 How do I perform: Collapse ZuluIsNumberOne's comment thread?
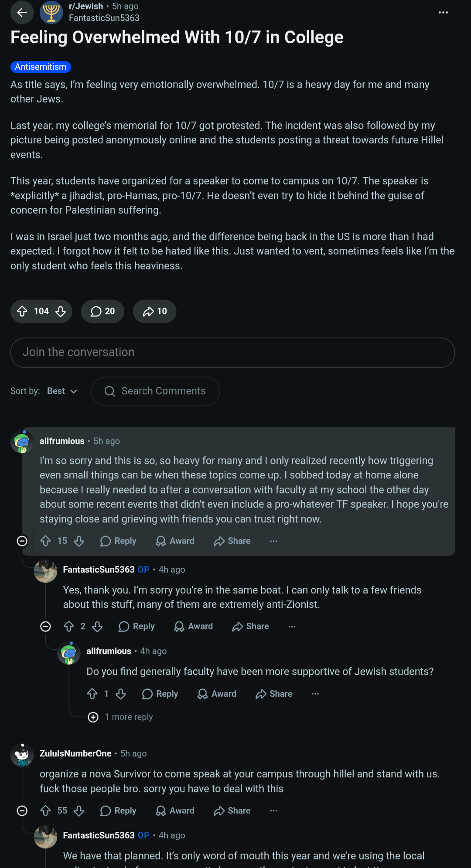click(22, 810)
